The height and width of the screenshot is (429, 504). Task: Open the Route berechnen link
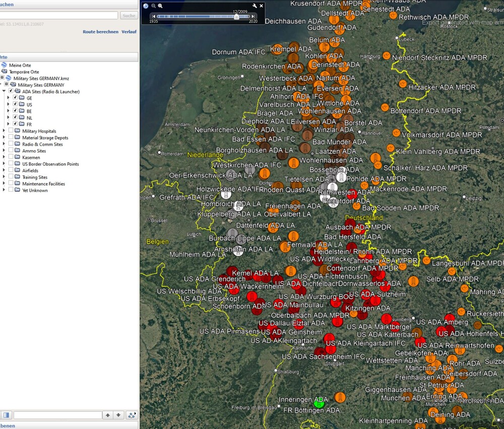(x=100, y=32)
